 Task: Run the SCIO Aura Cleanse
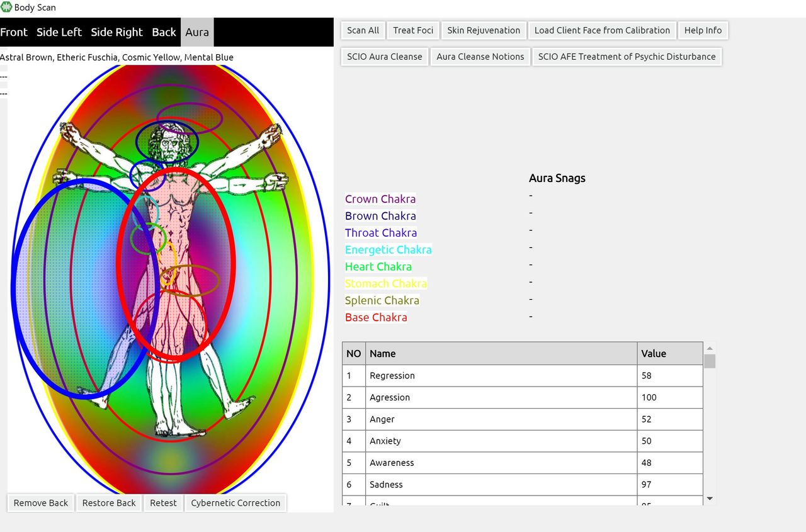point(384,57)
